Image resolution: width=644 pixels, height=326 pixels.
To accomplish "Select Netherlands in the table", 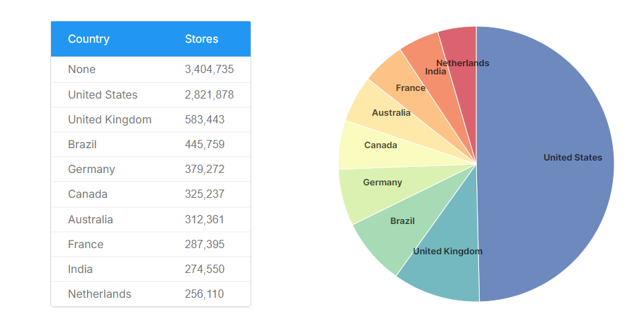I will pyautogui.click(x=99, y=294).
